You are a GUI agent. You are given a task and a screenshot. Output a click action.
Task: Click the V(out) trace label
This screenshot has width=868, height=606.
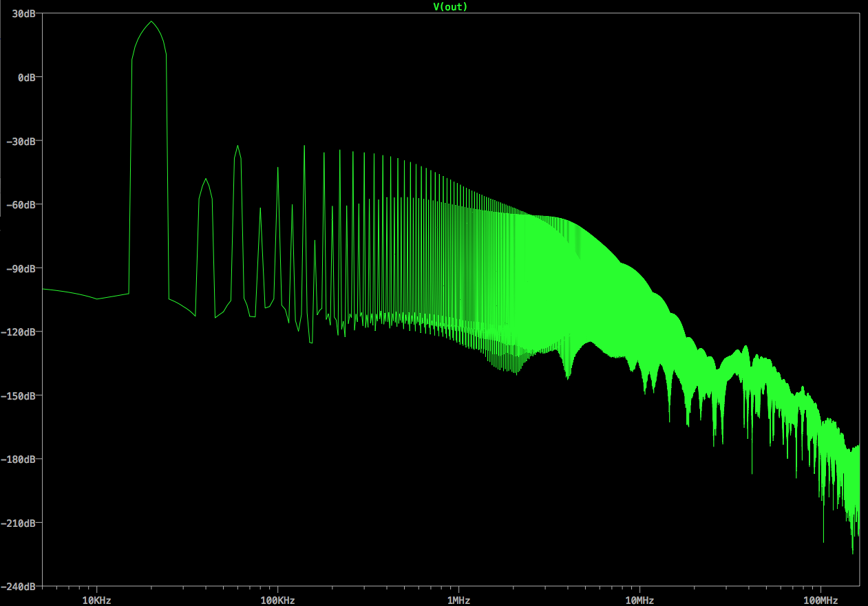click(450, 6)
